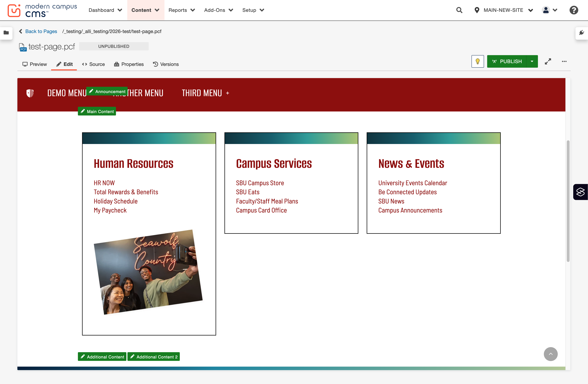Select the Edit tab
The height and width of the screenshot is (384, 588).
tap(64, 64)
